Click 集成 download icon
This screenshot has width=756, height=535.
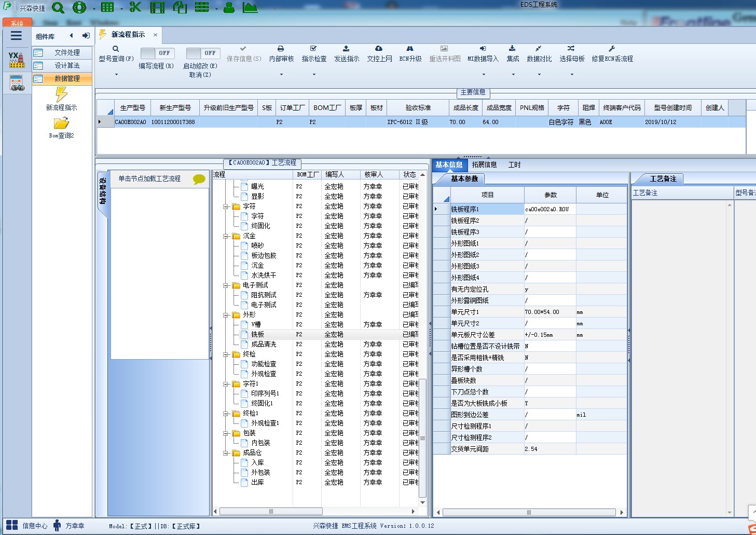pyautogui.click(x=512, y=49)
